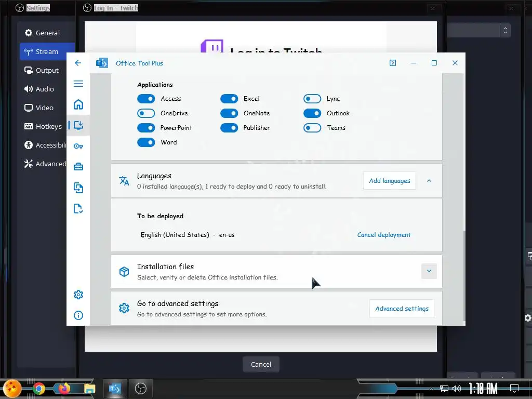Click the advanced settings gear icon
532x399 pixels.
(x=124, y=308)
